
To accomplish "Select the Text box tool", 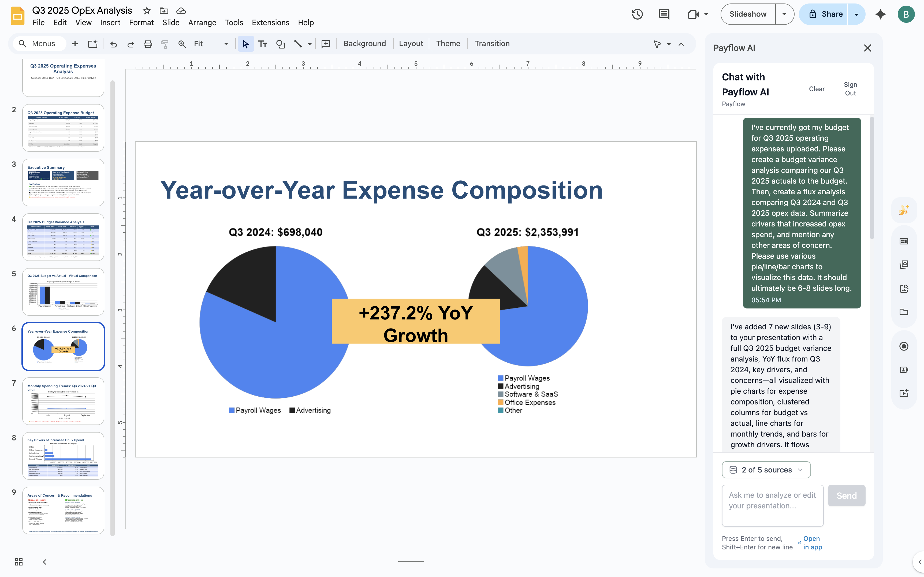I will 262,43.
